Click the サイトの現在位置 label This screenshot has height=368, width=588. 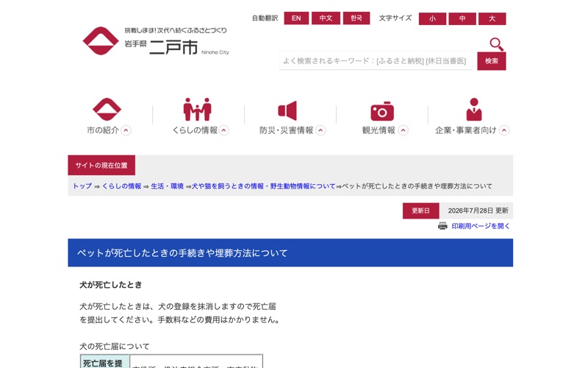(101, 165)
